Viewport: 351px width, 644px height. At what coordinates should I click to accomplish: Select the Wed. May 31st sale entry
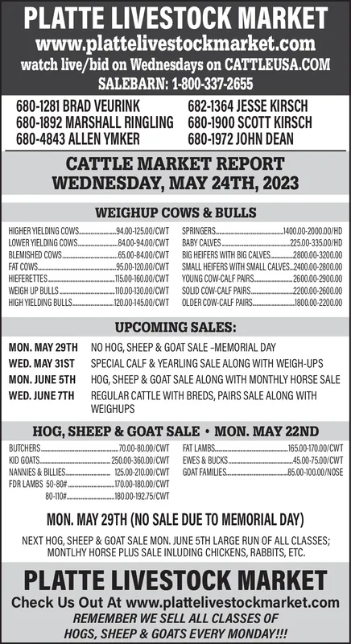166,364
